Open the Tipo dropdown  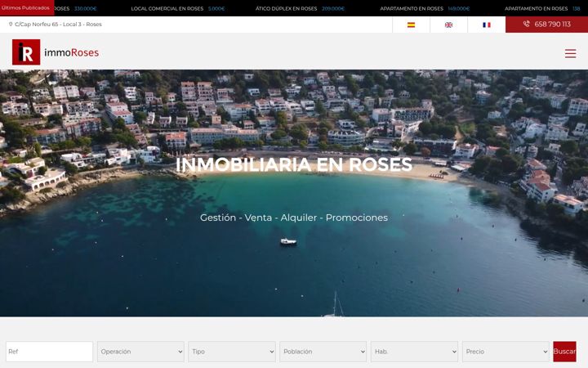tap(232, 352)
